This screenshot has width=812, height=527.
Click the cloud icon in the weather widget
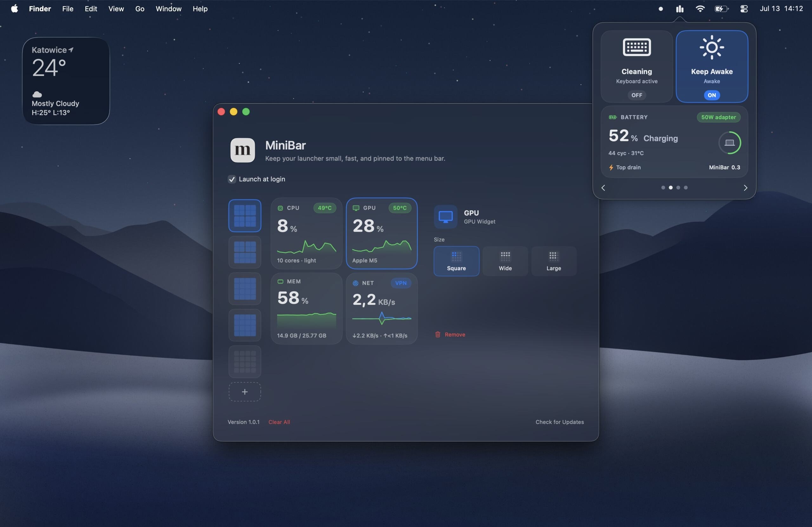pos(37,94)
